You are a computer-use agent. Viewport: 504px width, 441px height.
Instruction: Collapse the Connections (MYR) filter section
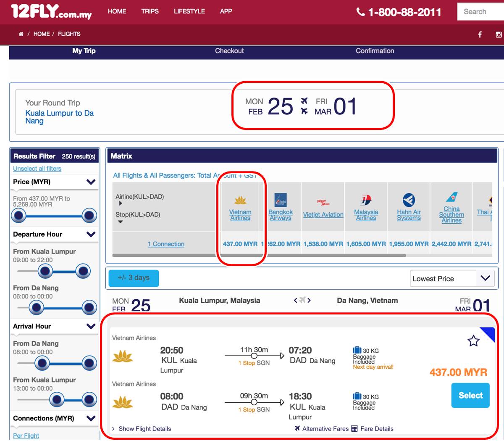(x=91, y=418)
